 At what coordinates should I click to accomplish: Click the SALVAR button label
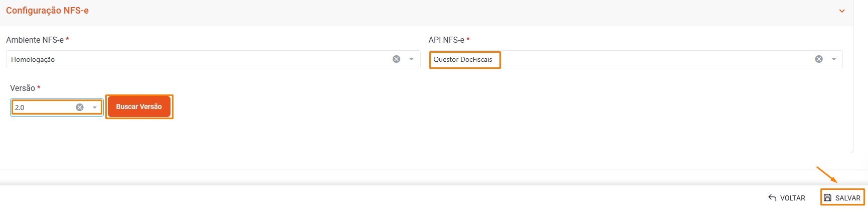coord(847,198)
